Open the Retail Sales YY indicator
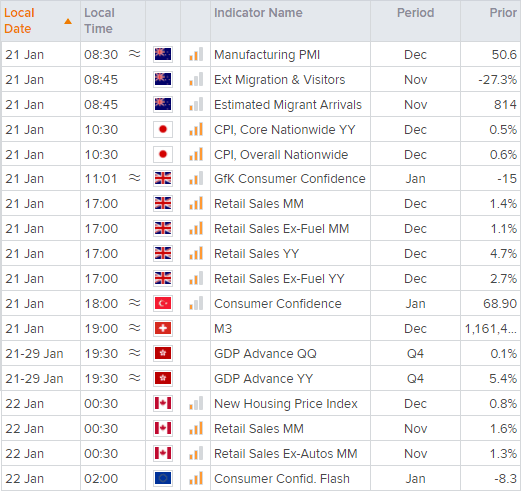Viewport: 521px width, 491px height. pos(256,254)
